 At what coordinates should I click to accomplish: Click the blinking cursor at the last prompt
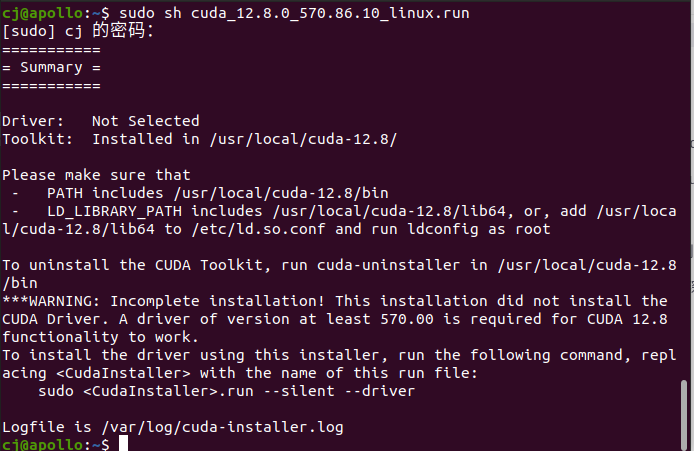(123, 443)
